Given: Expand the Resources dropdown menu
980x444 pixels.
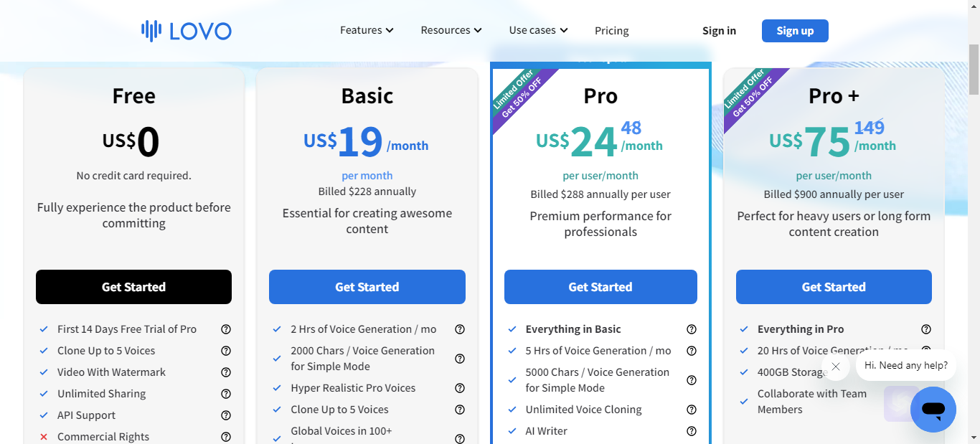Looking at the screenshot, I should coord(451,30).
